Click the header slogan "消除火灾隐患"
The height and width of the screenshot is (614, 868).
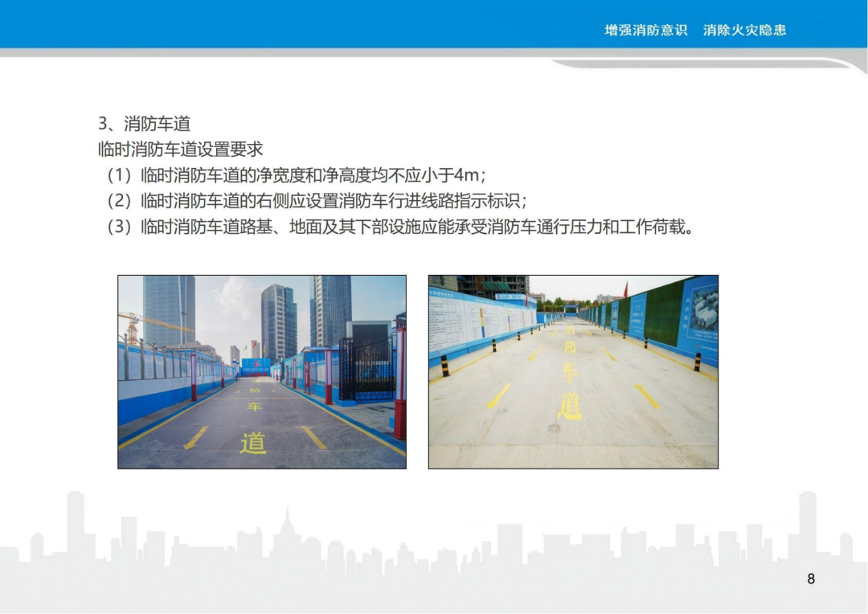point(744,31)
